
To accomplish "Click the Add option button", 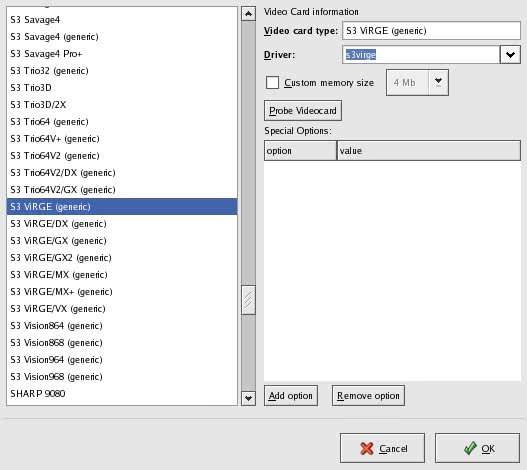I will point(291,396).
